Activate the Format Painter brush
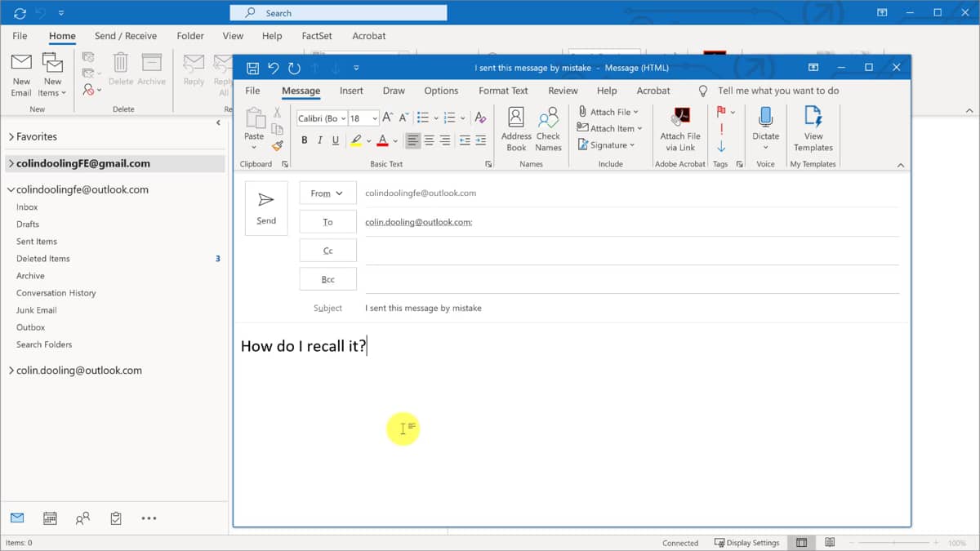Image resolution: width=980 pixels, height=551 pixels. 278,145
